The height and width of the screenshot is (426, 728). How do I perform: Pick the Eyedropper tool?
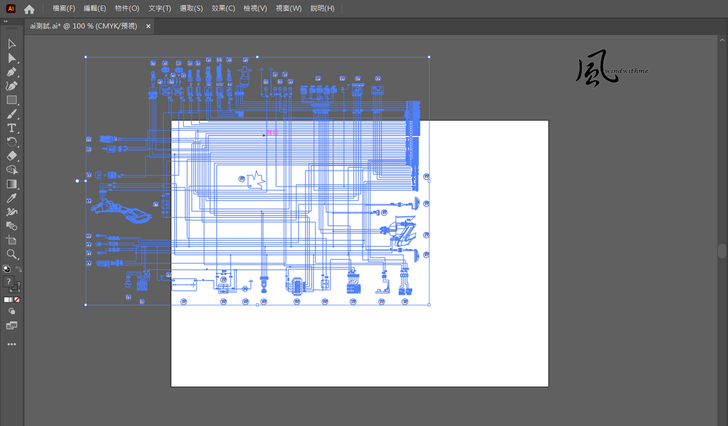point(12,198)
